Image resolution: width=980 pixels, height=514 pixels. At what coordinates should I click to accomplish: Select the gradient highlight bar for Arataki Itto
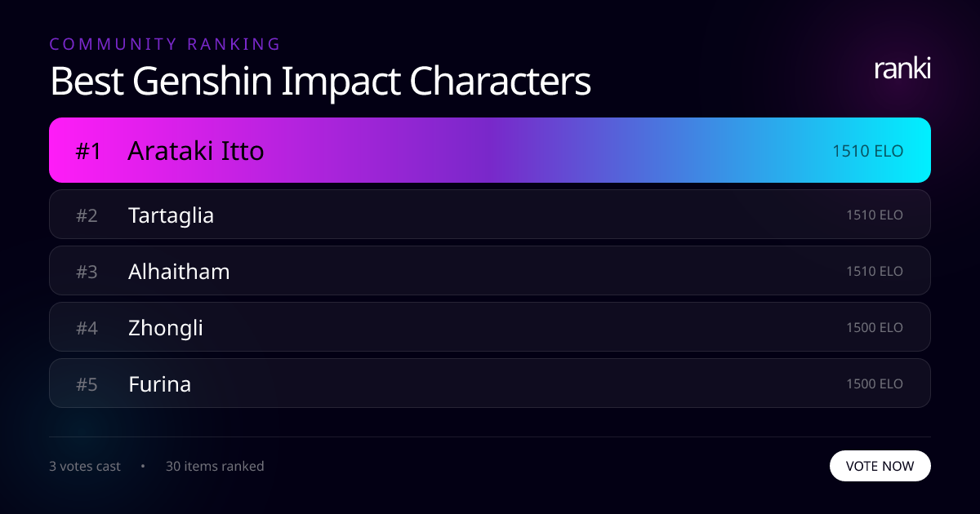pyautogui.click(x=490, y=150)
